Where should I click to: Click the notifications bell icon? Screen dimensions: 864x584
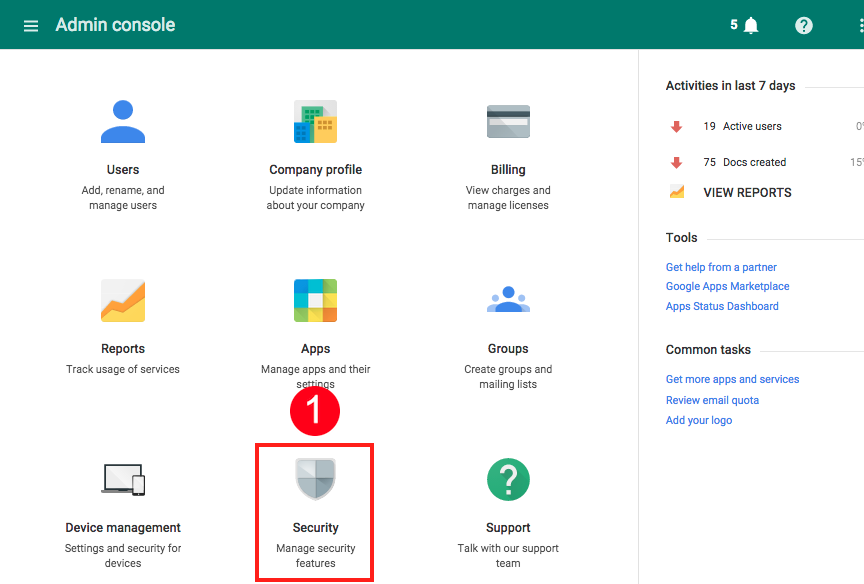click(x=750, y=25)
